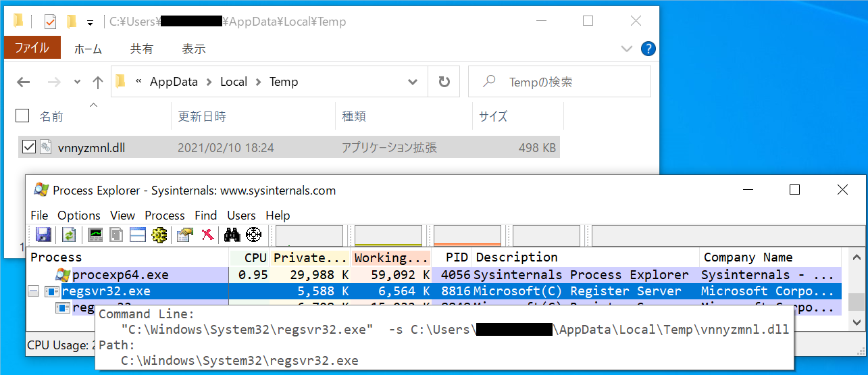
Task: Open the File menu in Process Explorer
Action: [x=39, y=216]
